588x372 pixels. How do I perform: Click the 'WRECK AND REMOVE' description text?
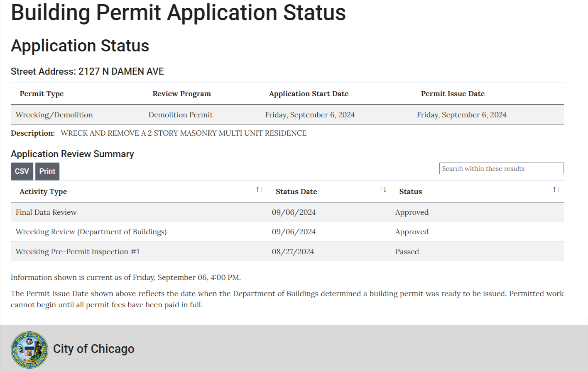click(x=184, y=133)
